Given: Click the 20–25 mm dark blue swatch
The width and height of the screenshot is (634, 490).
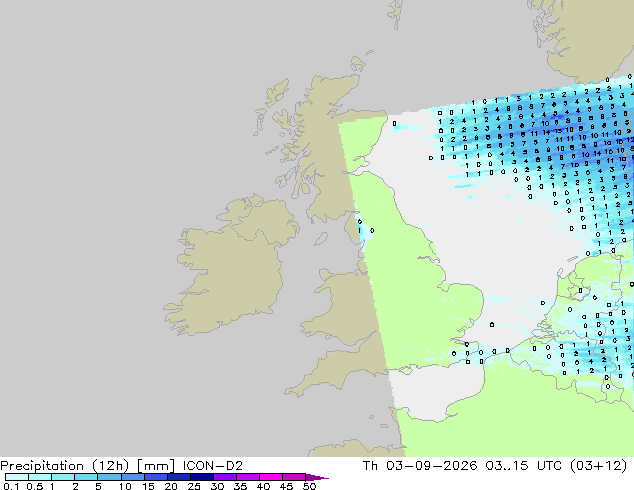Looking at the screenshot, I should [178, 477].
